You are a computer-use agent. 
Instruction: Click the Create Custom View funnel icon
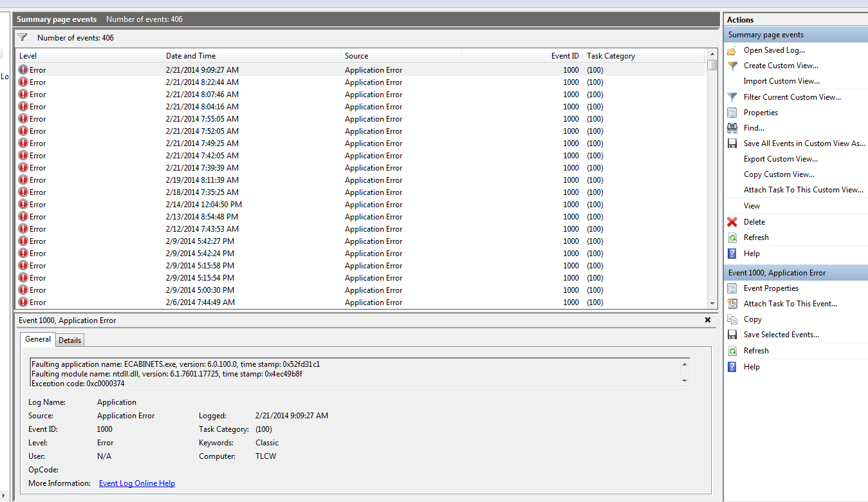point(732,66)
